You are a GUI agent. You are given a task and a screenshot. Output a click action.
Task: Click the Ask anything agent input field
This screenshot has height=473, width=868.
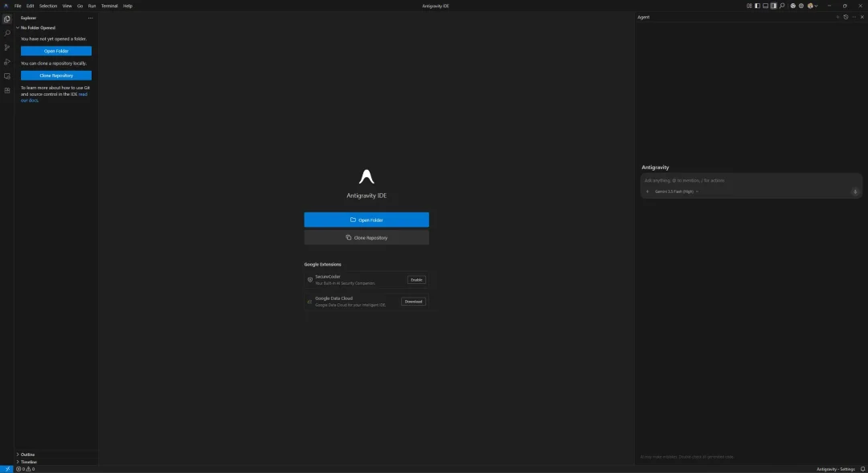747,180
